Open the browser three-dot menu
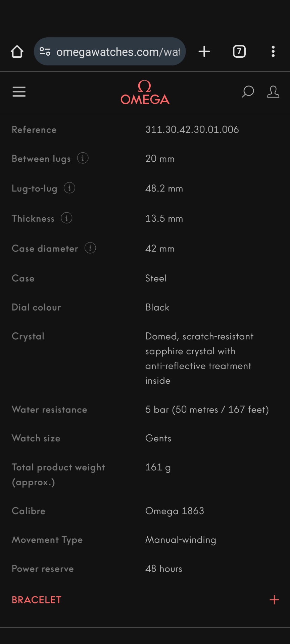 (273, 52)
